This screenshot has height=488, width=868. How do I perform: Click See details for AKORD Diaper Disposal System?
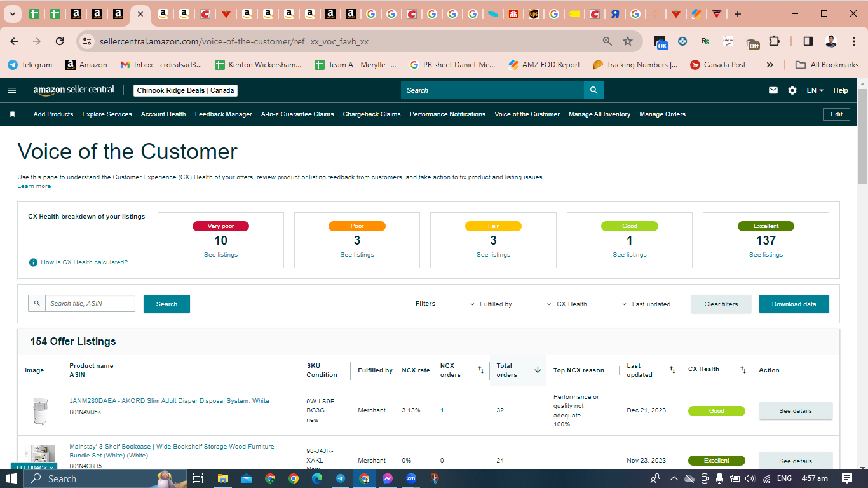click(796, 411)
